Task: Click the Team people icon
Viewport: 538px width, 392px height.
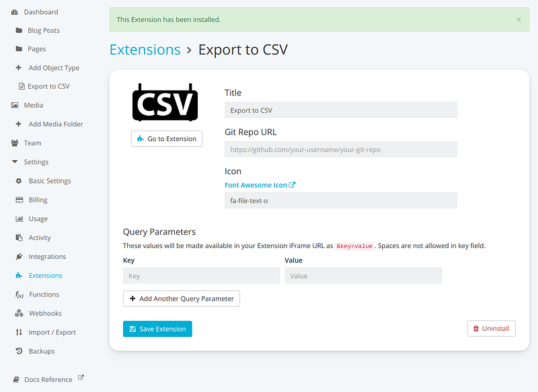Action: tap(15, 143)
